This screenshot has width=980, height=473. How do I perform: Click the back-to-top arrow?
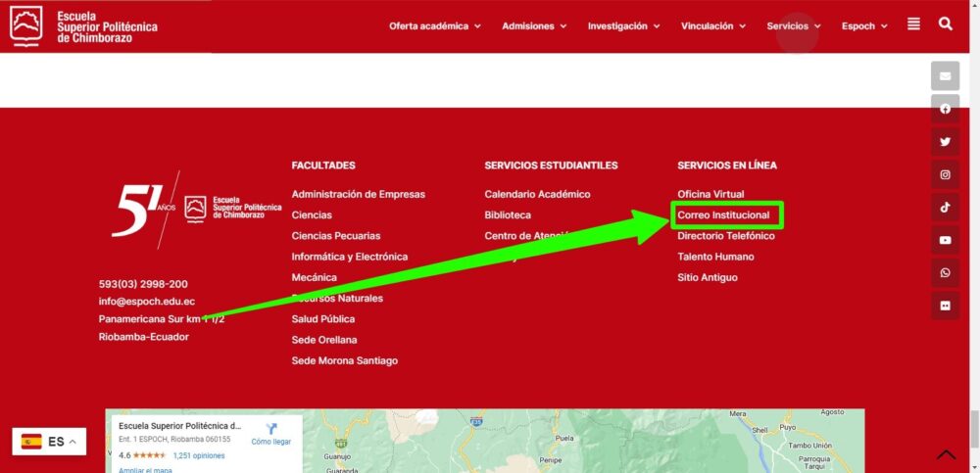tap(946, 454)
